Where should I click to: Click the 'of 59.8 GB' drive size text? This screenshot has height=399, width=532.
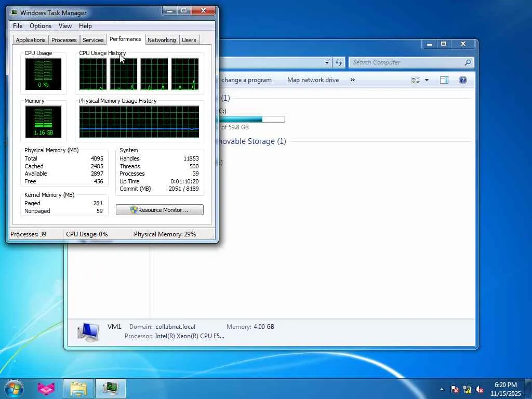coord(235,127)
